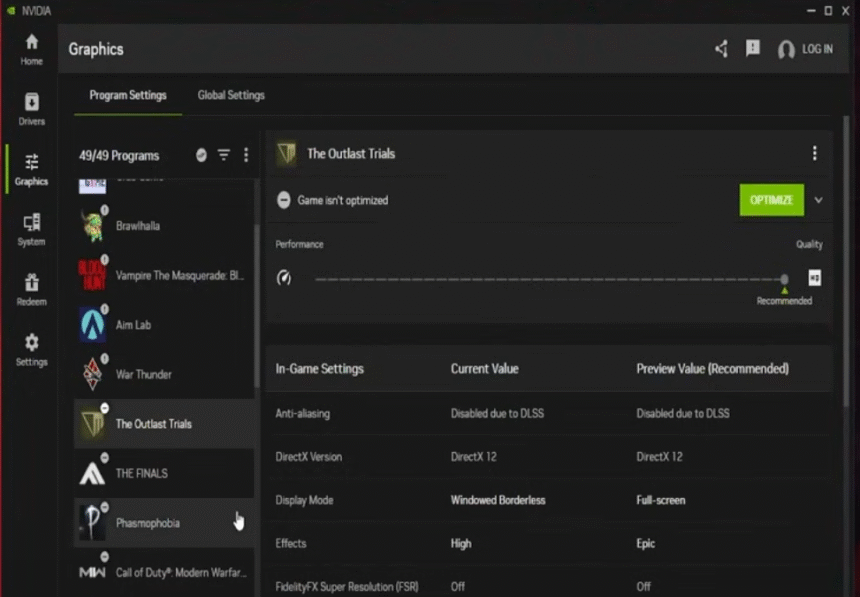Select the Drivers sidebar icon
The height and width of the screenshot is (597, 860).
click(x=31, y=108)
